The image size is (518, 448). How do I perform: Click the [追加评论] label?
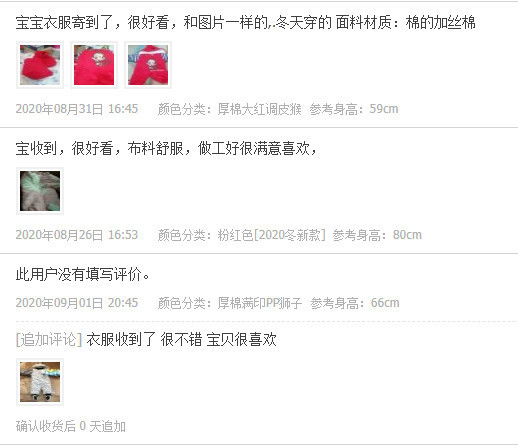click(x=49, y=340)
